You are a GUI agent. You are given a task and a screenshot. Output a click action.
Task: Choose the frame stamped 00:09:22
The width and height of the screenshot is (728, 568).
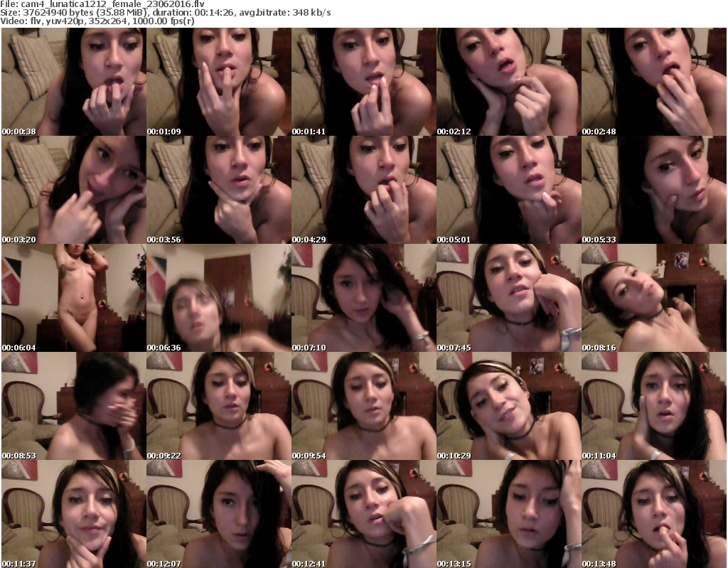click(x=219, y=406)
